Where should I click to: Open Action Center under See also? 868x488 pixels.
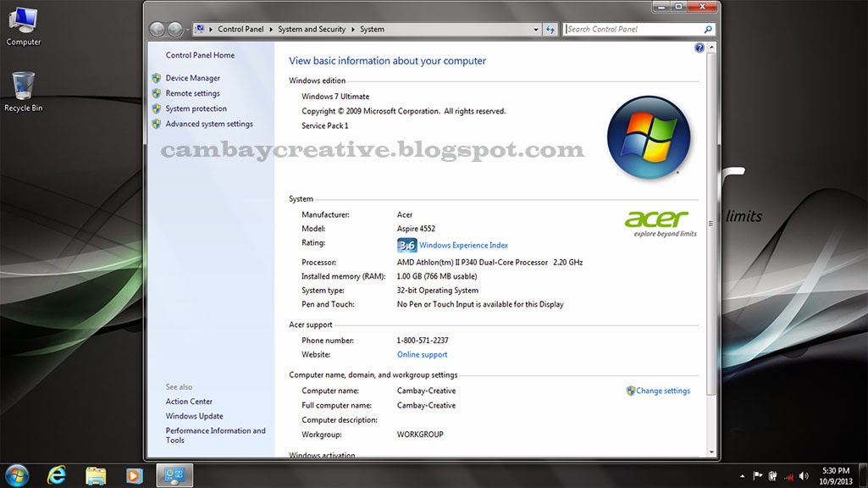click(189, 402)
